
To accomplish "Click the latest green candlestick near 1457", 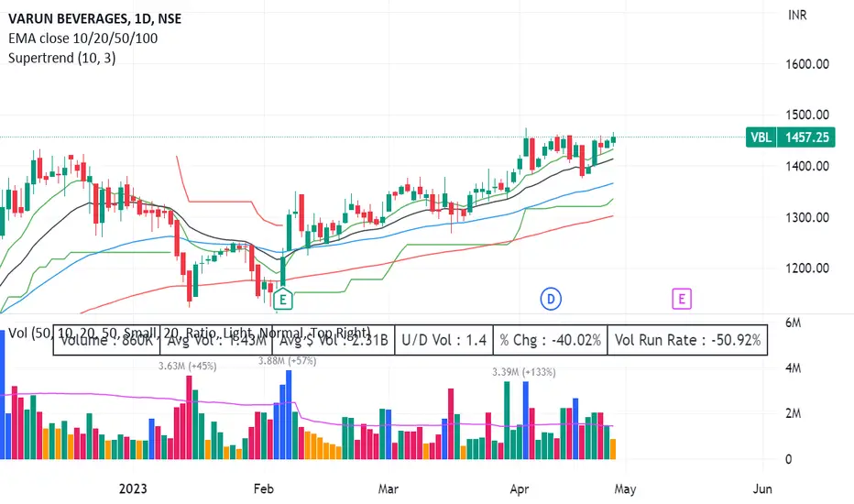I will (613, 139).
